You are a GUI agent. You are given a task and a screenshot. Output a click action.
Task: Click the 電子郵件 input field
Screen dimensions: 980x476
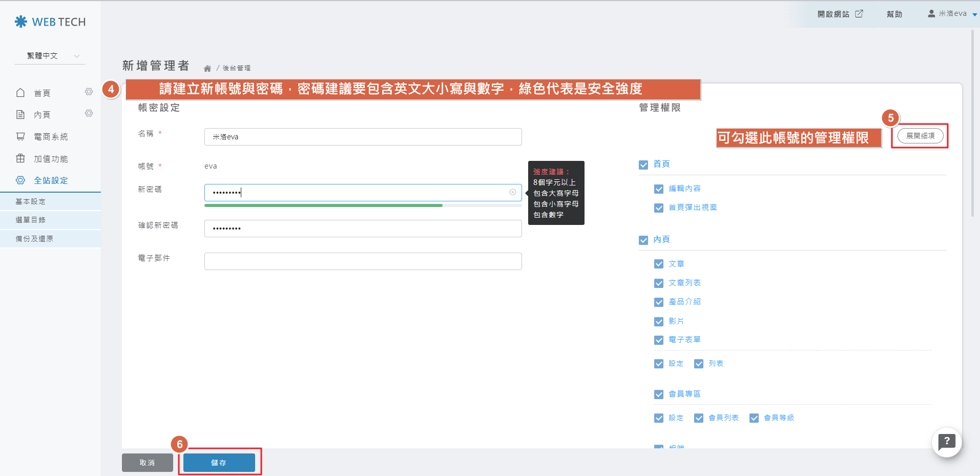pos(363,261)
